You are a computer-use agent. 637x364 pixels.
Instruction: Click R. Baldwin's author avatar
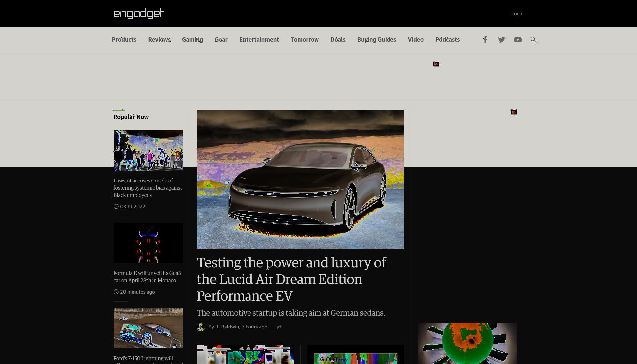coord(201,327)
